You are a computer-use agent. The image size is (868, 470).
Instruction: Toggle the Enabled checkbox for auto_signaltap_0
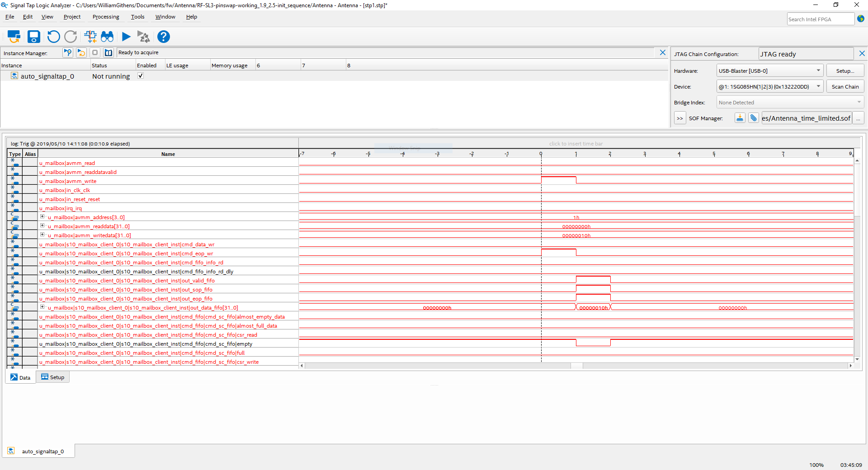141,76
